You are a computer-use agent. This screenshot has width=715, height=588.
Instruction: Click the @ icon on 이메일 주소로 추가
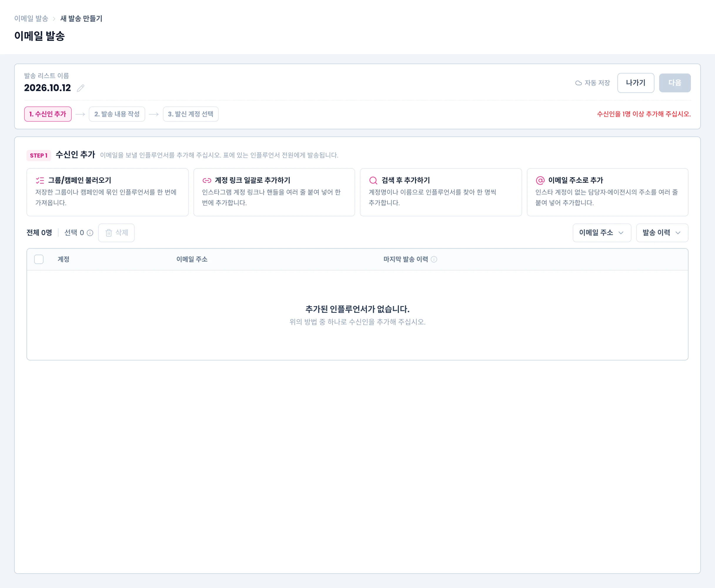point(540,181)
